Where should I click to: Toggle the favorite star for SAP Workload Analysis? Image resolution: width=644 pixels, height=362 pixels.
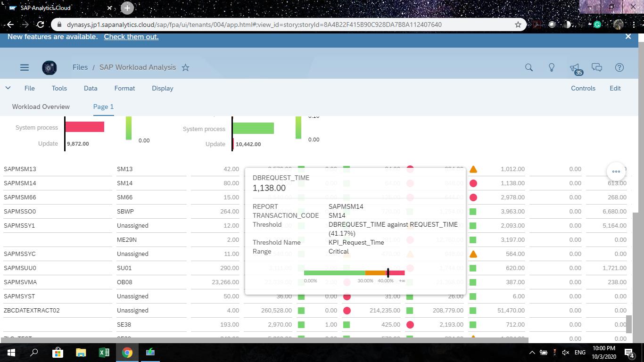185,67
